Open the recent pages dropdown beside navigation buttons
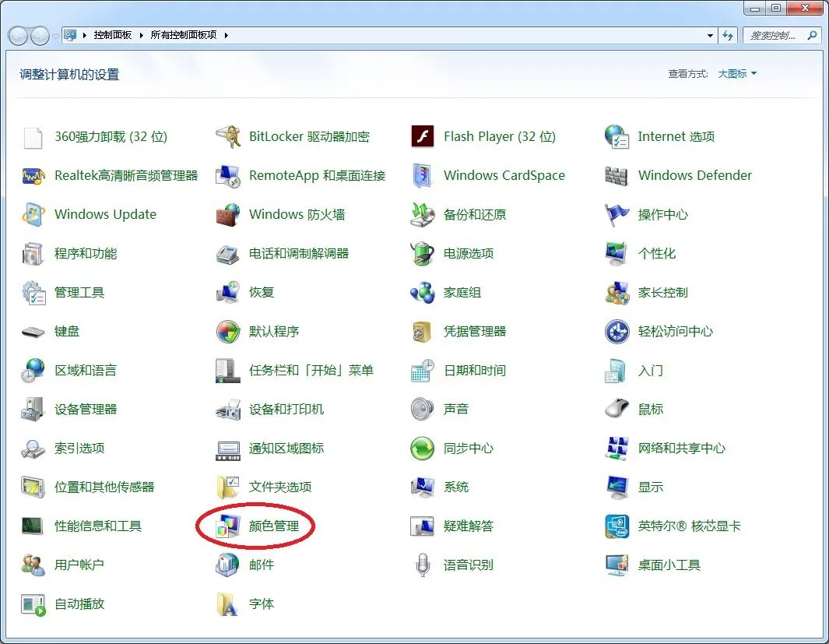829x644 pixels. [55, 36]
